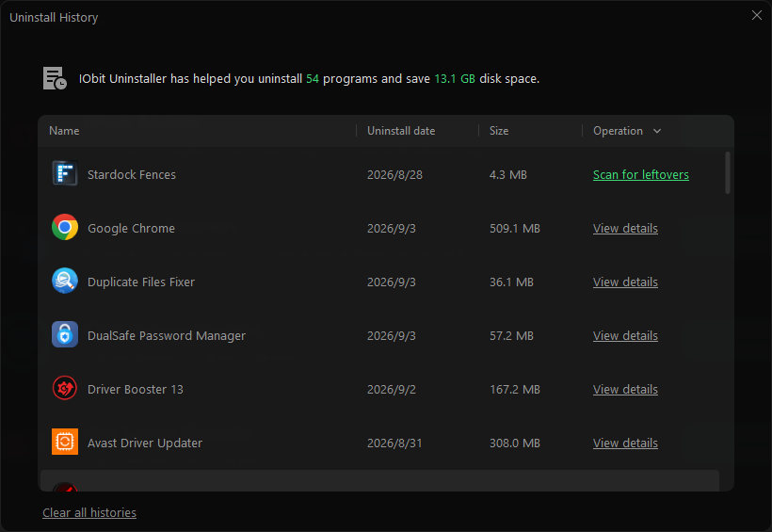Click the Clear all histories link
Screen dimensions: 772x532
tap(89, 513)
